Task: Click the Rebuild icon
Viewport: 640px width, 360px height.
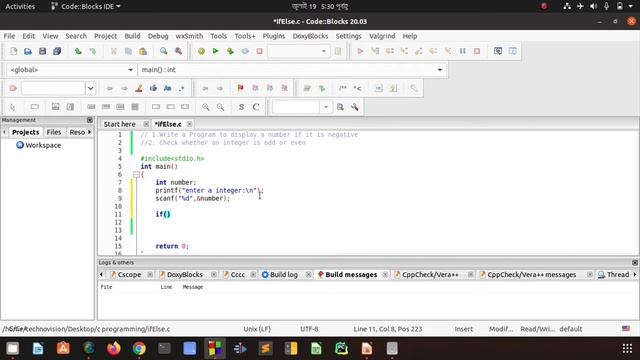Action: point(245,51)
